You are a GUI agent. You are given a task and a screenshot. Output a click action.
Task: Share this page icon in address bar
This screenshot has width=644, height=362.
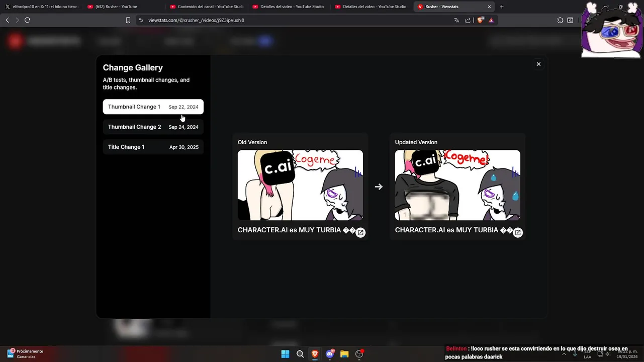(468, 20)
